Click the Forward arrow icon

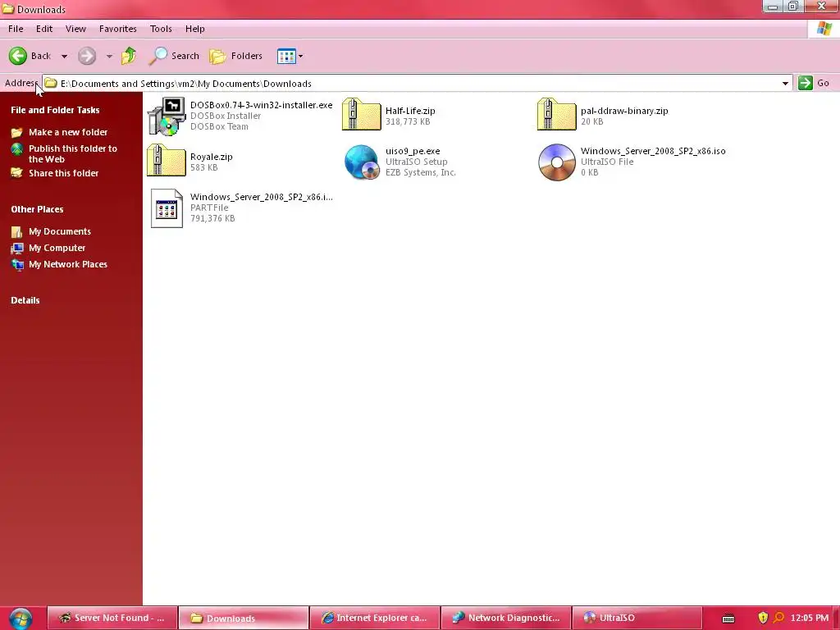coord(87,56)
